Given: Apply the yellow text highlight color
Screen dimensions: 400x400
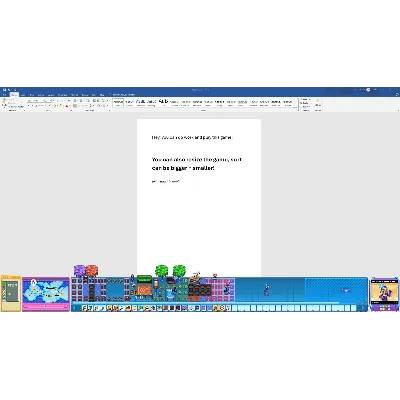Looking at the screenshot, I should [61, 106].
